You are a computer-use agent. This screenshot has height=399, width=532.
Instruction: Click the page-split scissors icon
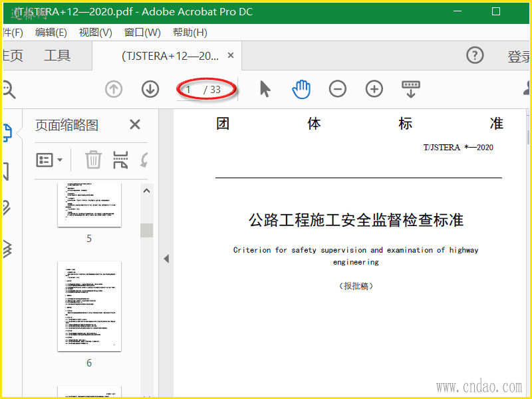(120, 160)
